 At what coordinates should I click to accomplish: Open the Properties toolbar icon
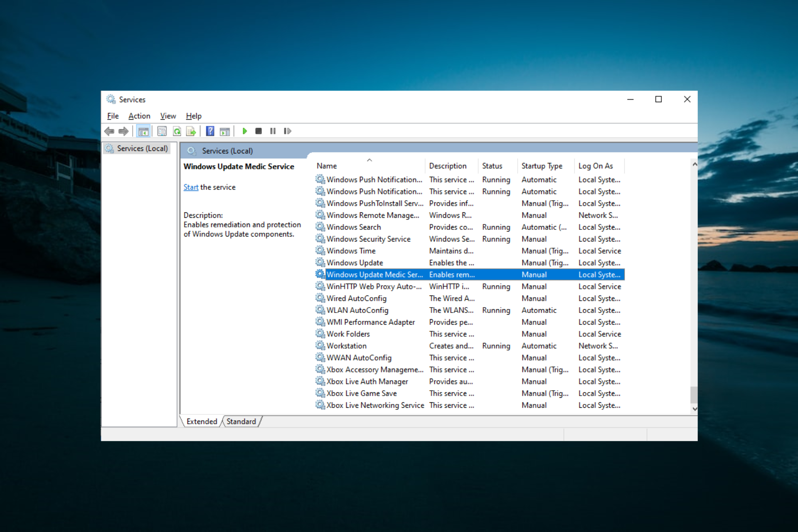(162, 131)
